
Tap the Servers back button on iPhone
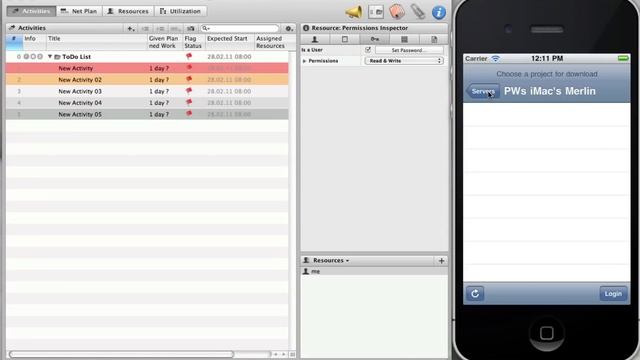482,91
